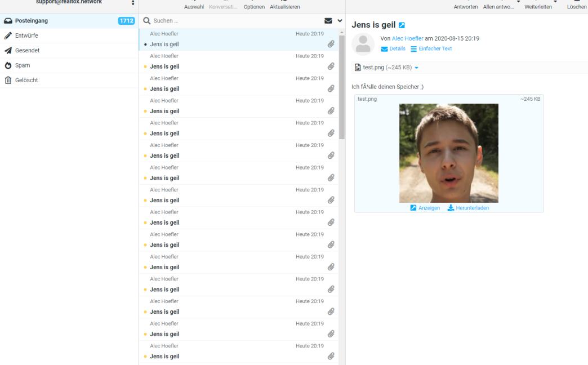Open the Gesendet sent folder

click(x=69, y=50)
